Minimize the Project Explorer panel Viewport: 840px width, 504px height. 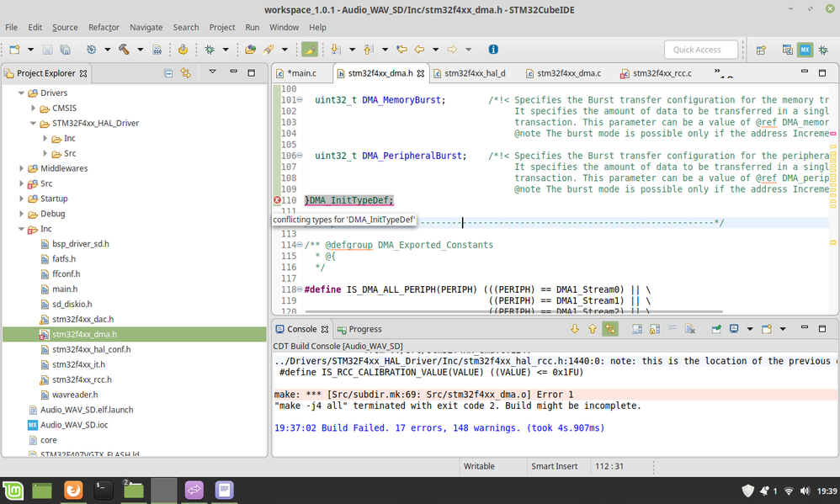coord(234,72)
